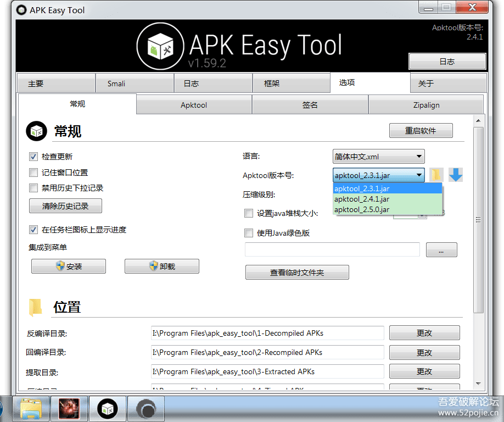Click 更改 button for 回编译目录
Image resolution: width=504 pixels, height=422 pixels.
[x=424, y=353]
